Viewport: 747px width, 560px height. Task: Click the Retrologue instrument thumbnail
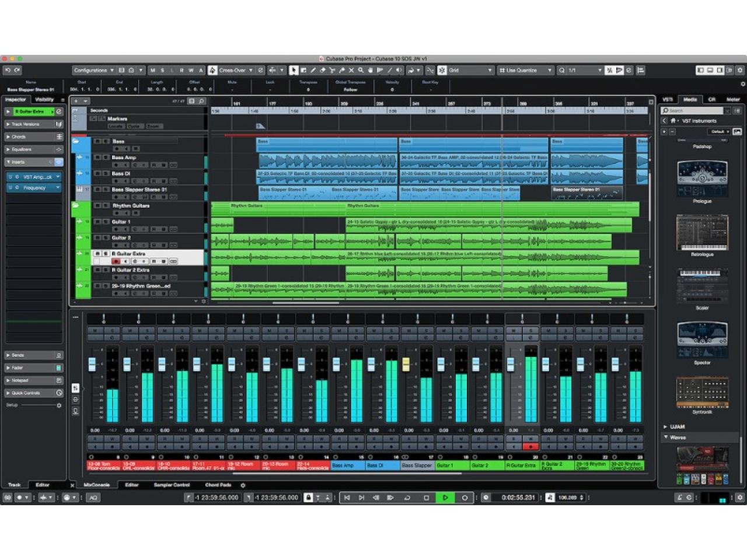click(x=702, y=232)
